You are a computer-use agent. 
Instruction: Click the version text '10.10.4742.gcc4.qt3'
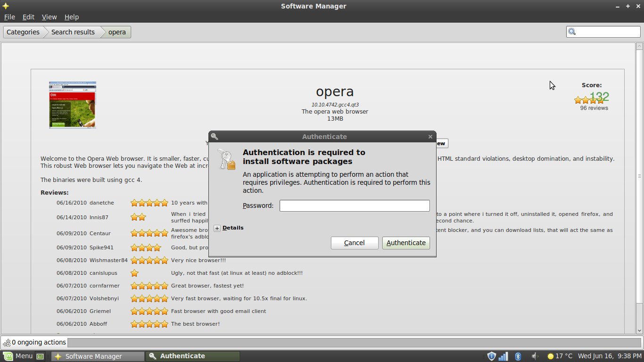(x=335, y=105)
